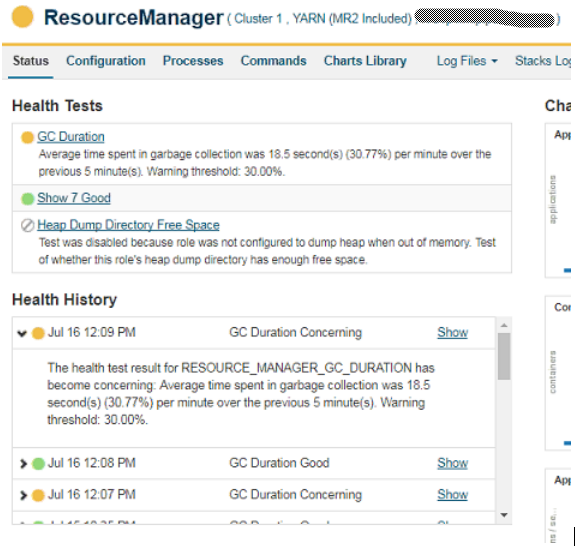Expand the Log Files dropdown menu
This screenshot has width=575, height=546.
pyautogui.click(x=467, y=61)
